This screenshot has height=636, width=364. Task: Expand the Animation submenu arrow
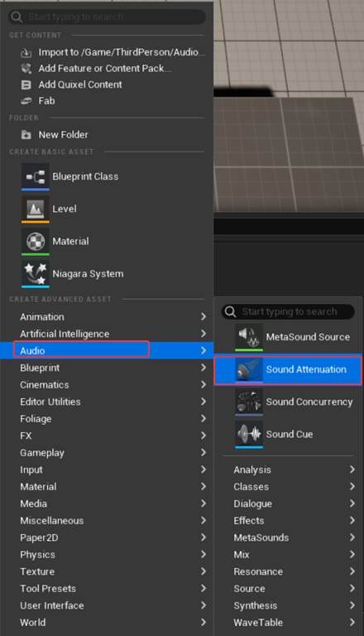tap(204, 316)
